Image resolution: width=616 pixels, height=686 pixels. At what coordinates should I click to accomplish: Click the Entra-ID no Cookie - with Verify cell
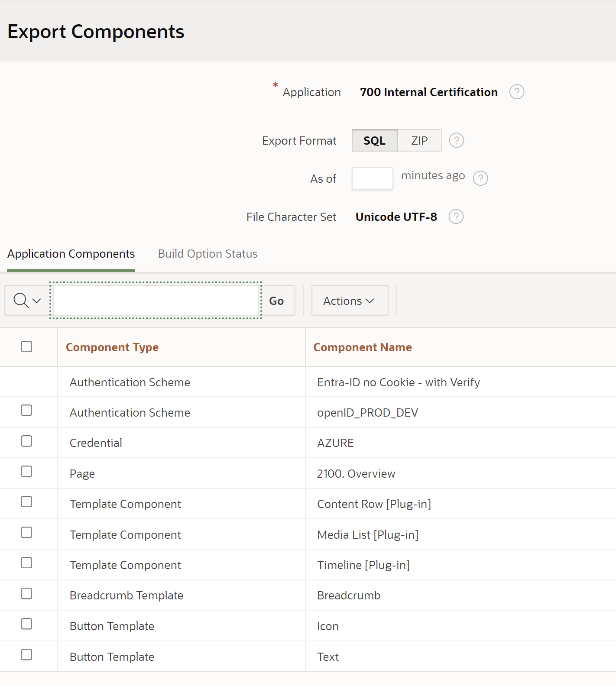tap(460, 382)
